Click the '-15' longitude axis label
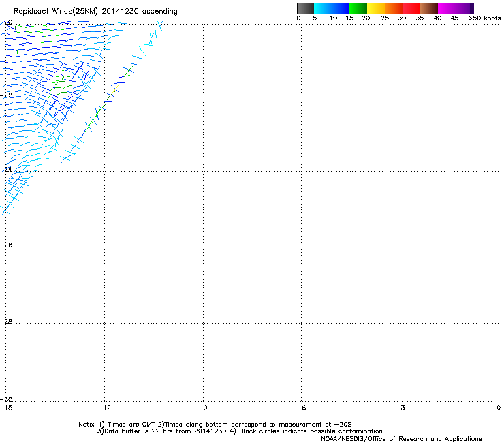Screen dimensions: 504x443 [x=6, y=408]
